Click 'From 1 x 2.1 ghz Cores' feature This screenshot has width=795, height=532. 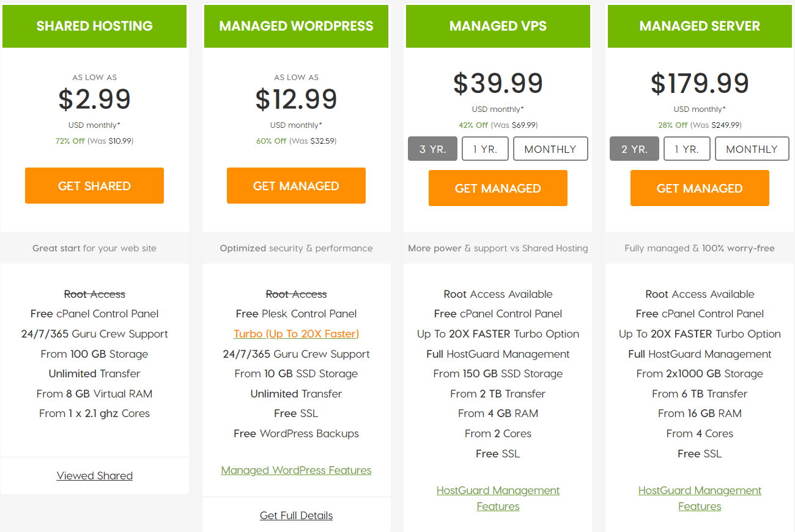(94, 413)
